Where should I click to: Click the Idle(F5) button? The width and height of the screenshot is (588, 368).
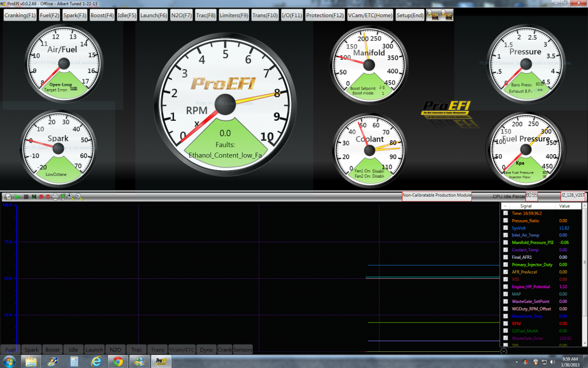coord(127,15)
